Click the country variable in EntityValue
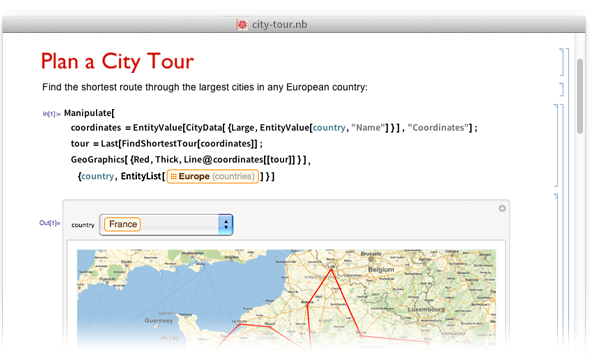 click(329, 128)
